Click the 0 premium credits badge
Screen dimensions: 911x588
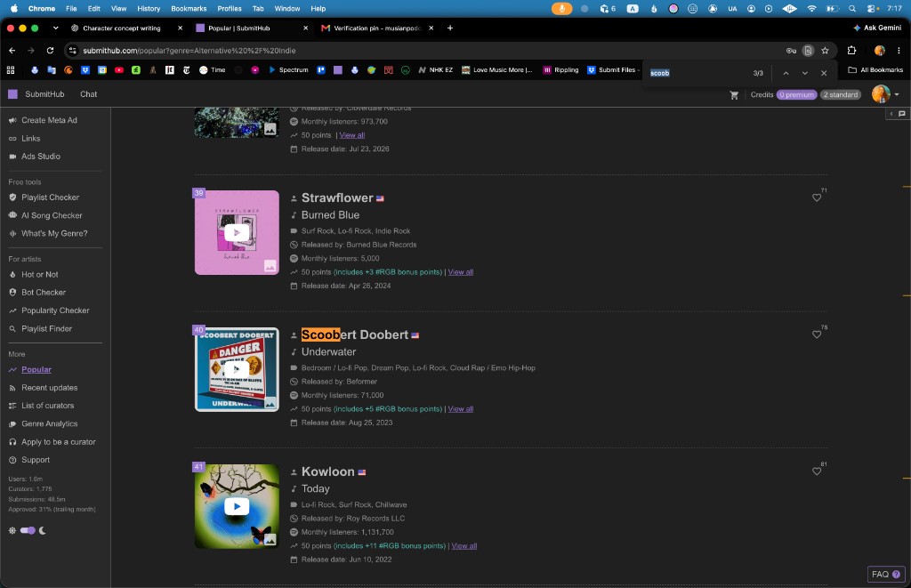click(x=796, y=94)
